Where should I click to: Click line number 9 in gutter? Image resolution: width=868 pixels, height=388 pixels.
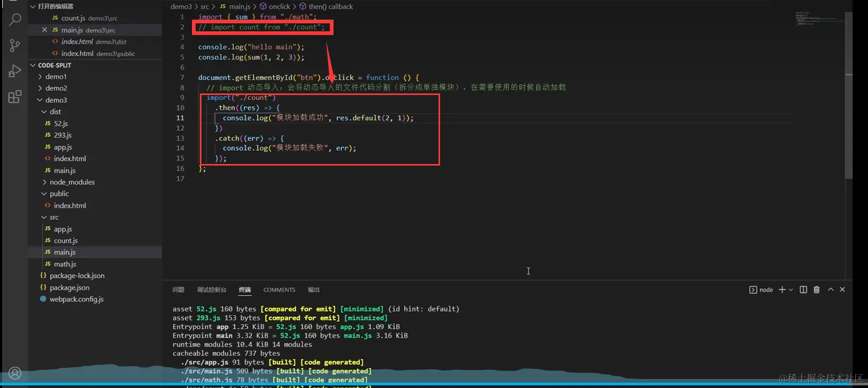coord(182,98)
